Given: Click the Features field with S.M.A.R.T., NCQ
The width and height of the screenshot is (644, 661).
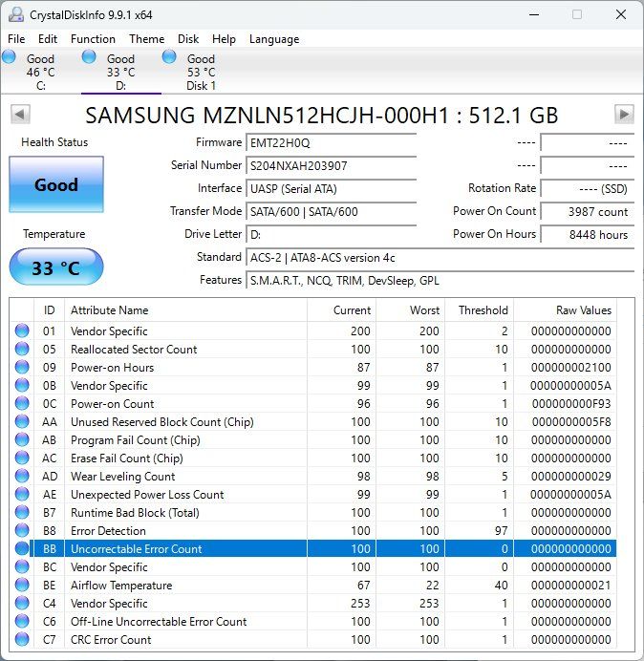Looking at the screenshot, I should (x=440, y=280).
